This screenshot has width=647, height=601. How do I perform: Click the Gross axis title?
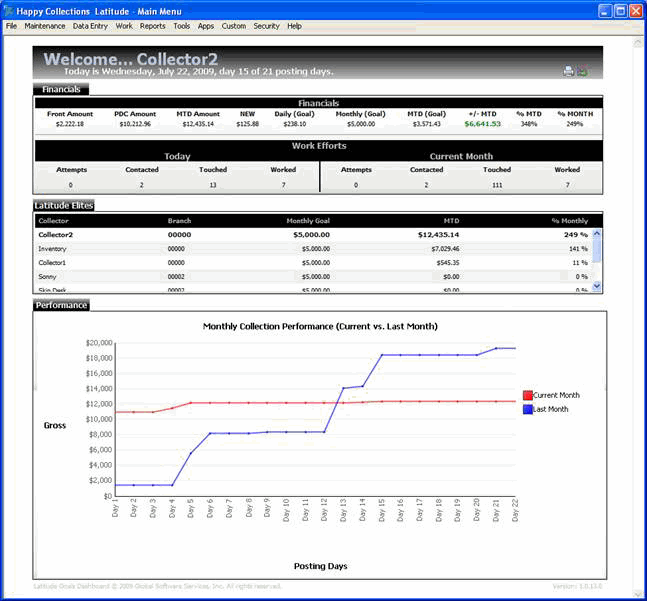[x=55, y=425]
